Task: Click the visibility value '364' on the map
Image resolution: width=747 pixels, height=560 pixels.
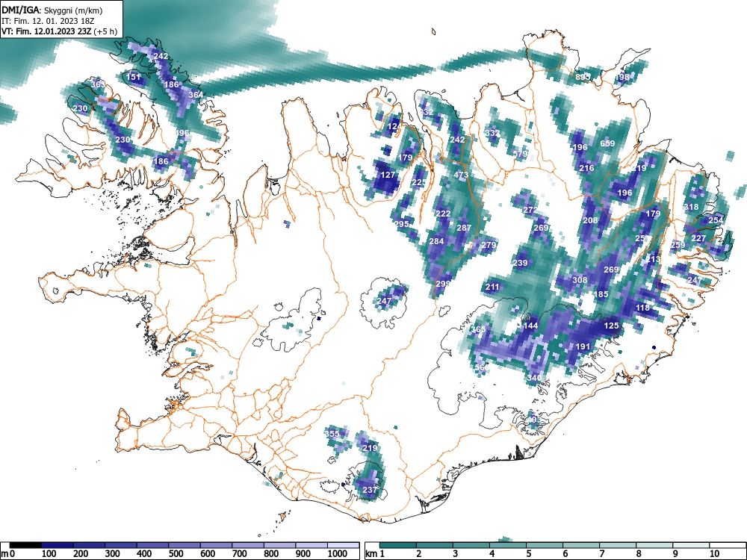Action: click(195, 95)
